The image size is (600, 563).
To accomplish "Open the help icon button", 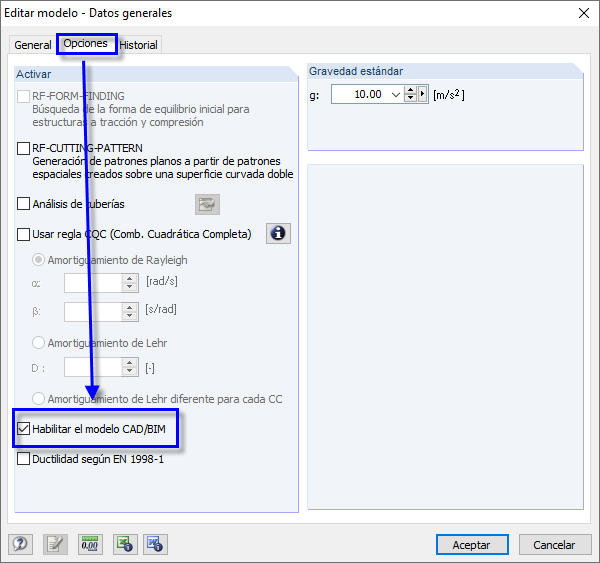I will 20,544.
